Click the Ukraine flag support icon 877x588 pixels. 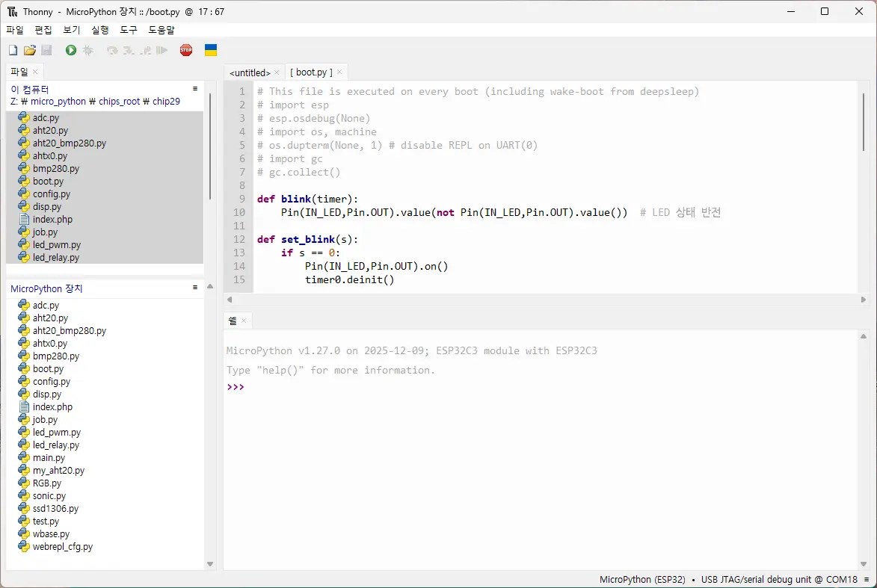(x=211, y=50)
